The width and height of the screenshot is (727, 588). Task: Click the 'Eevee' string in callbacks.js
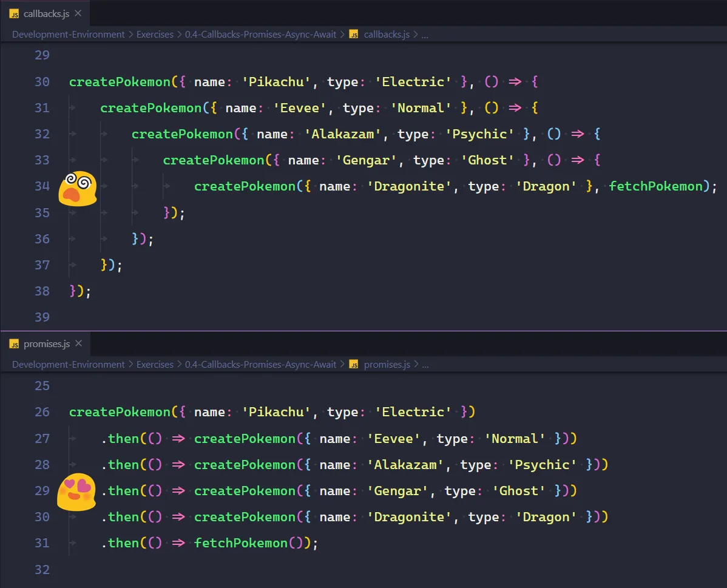(300, 107)
